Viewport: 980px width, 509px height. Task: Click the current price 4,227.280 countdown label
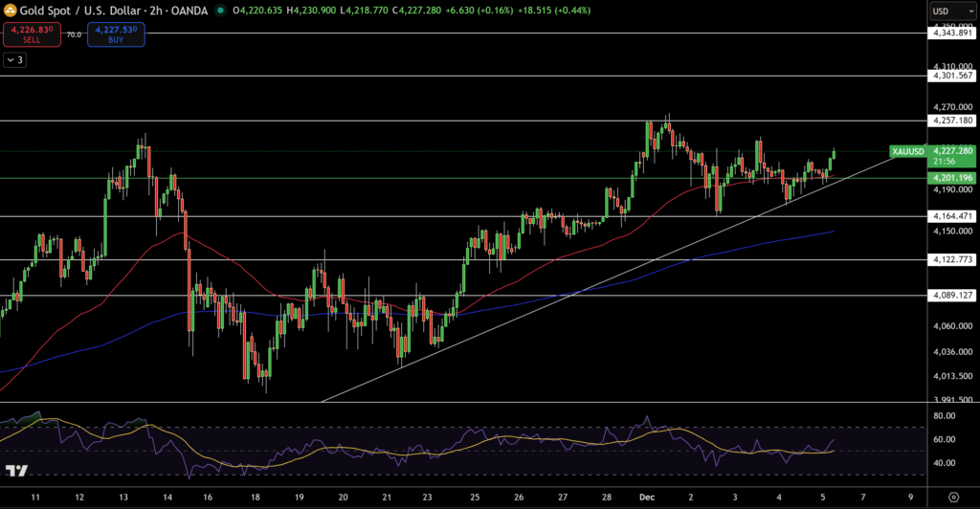pyautogui.click(x=952, y=155)
